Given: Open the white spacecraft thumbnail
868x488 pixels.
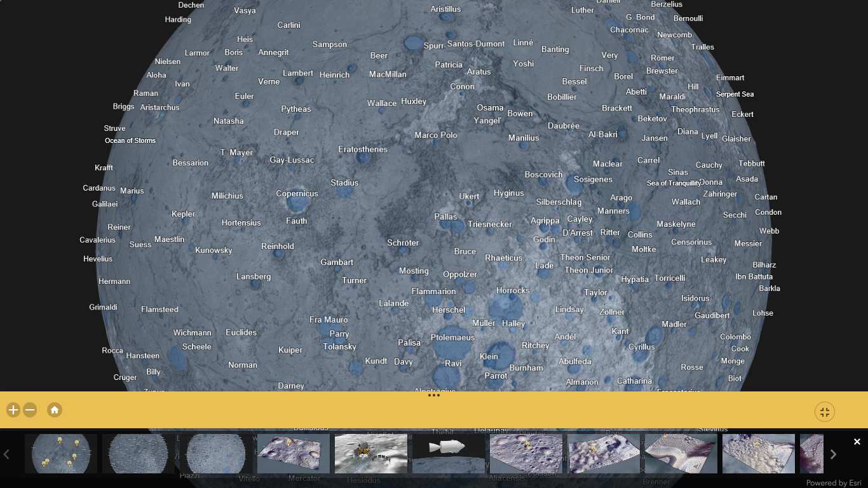Looking at the screenshot, I should (449, 454).
